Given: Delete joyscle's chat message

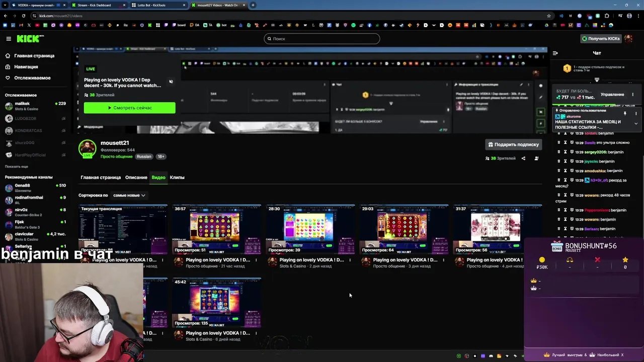Looking at the screenshot, I should click(x=558, y=161).
